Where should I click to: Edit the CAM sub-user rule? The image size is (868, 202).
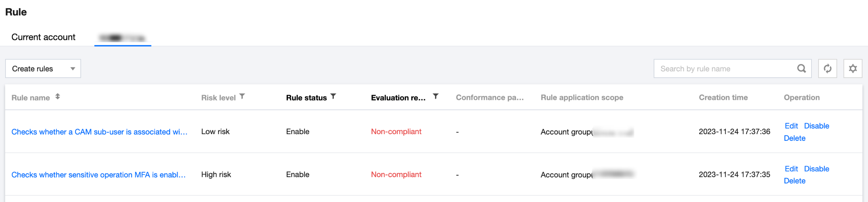click(791, 126)
